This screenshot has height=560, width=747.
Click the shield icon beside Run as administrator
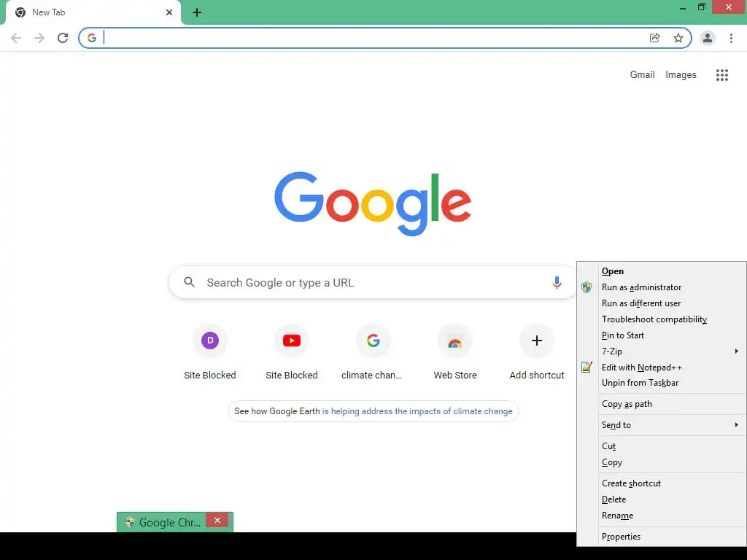pyautogui.click(x=587, y=287)
